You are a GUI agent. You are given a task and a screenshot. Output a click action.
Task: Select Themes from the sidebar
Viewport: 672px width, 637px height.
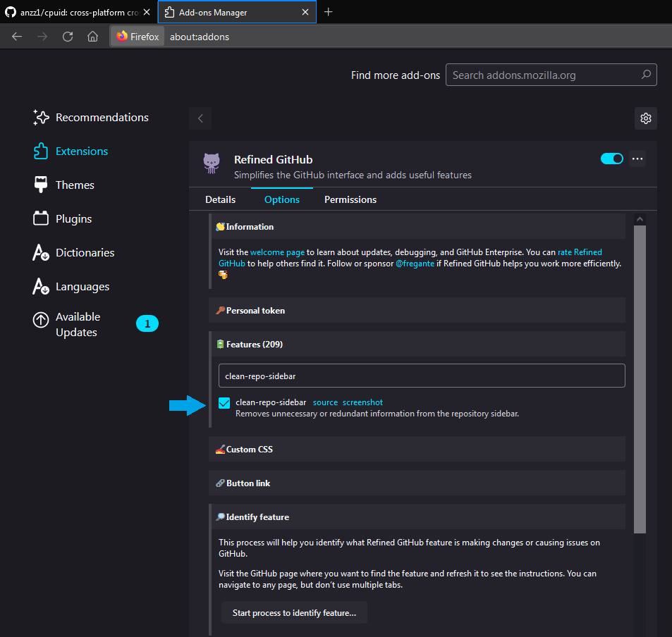point(75,185)
